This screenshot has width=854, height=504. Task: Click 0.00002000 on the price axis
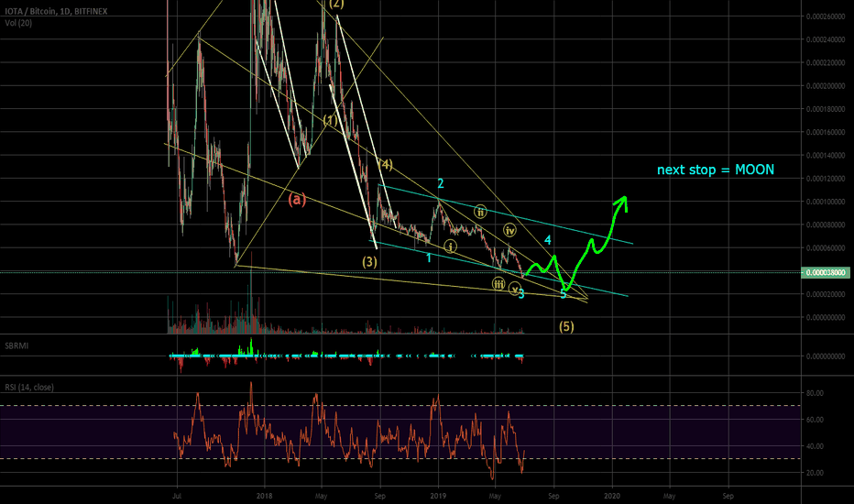(826, 294)
